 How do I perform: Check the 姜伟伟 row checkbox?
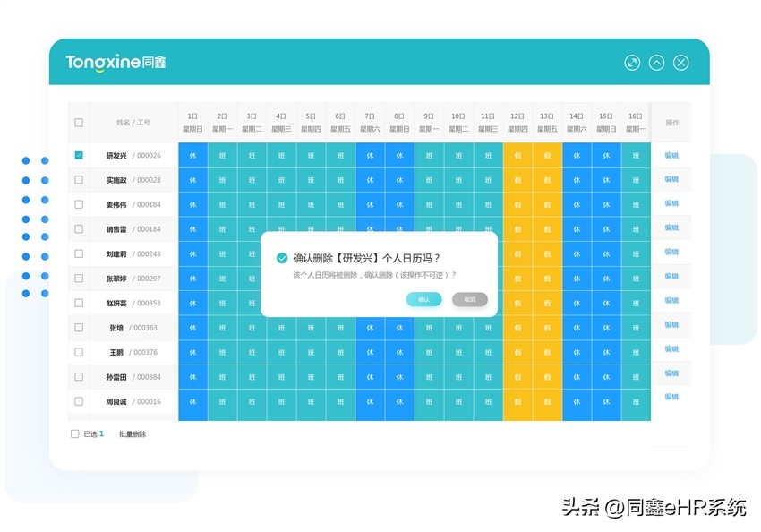(x=78, y=203)
